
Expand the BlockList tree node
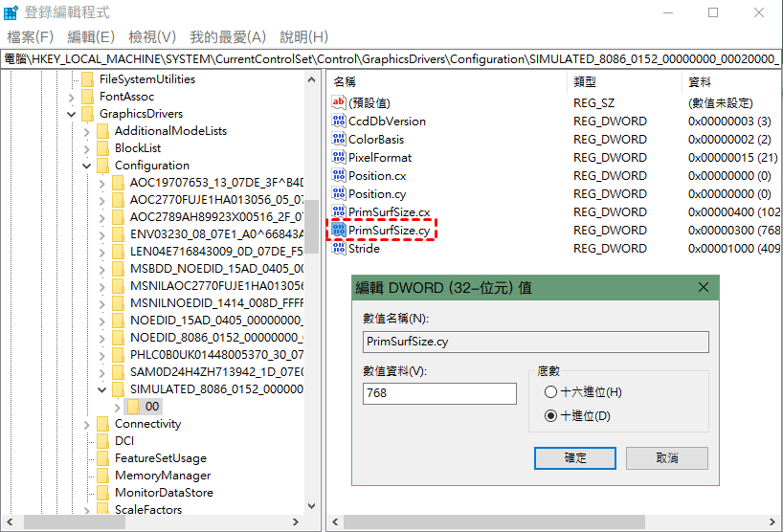tap(87, 148)
